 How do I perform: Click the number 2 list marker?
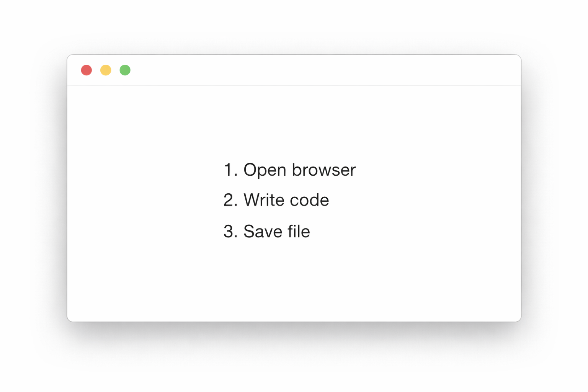click(230, 200)
